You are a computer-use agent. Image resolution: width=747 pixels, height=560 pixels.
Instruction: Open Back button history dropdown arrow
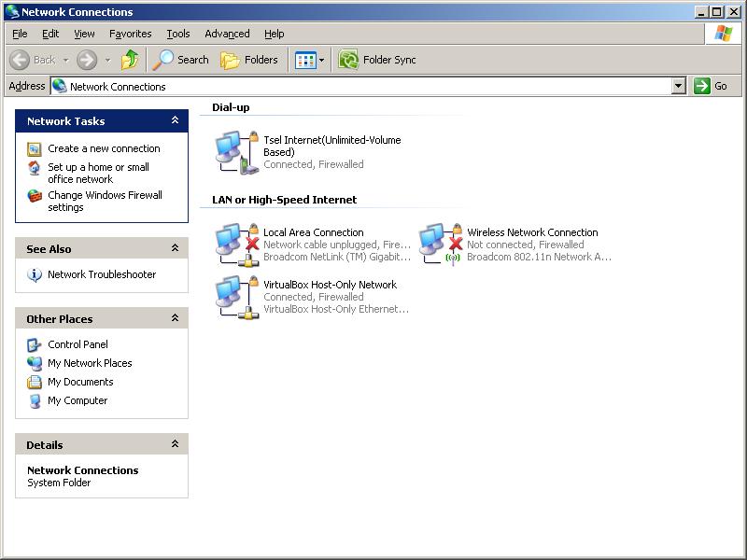click(65, 60)
